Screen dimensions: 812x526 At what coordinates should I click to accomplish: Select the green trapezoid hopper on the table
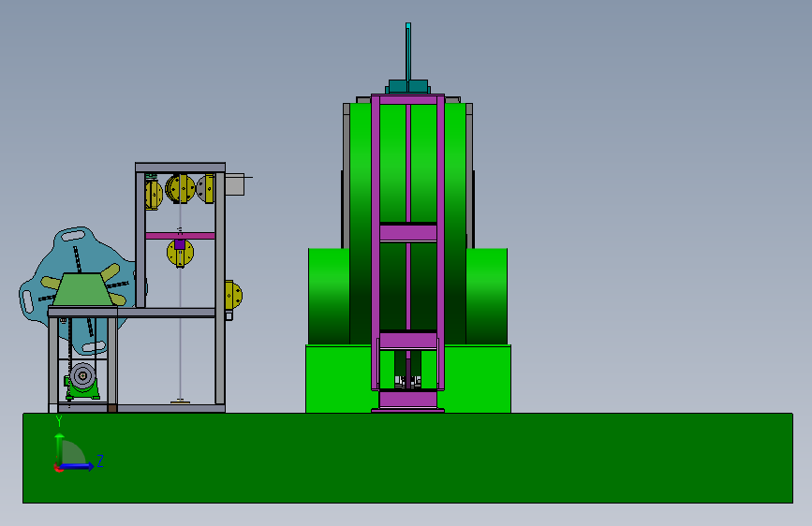(x=81, y=289)
